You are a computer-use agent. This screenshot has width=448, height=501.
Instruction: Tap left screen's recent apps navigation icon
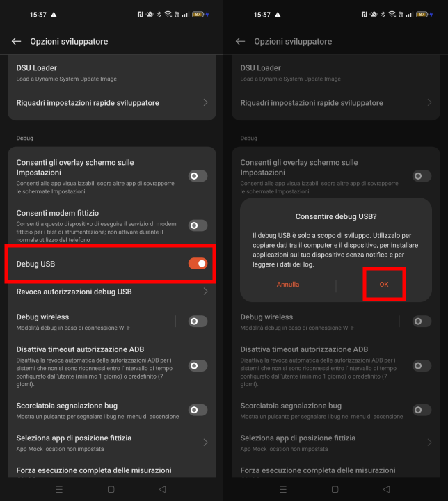59,489
